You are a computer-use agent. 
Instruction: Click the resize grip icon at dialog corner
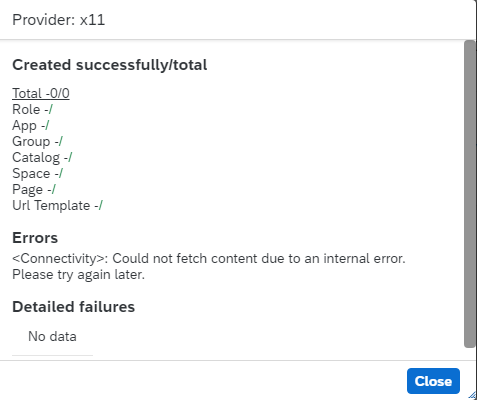[472, 396]
